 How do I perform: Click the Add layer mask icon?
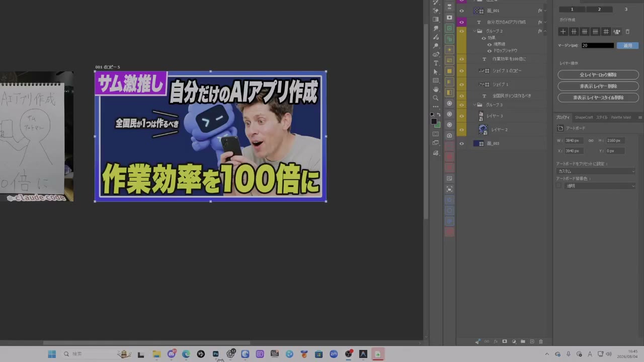[505, 341]
